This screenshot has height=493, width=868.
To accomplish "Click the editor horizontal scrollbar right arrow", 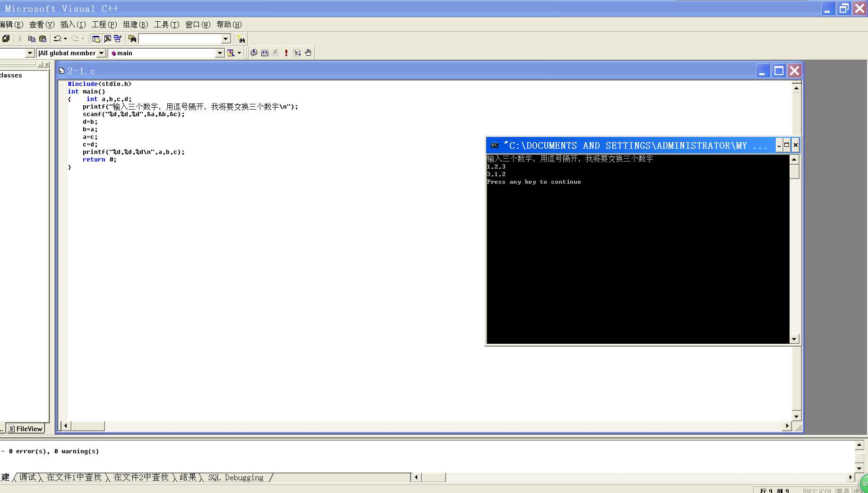I will (x=787, y=426).
